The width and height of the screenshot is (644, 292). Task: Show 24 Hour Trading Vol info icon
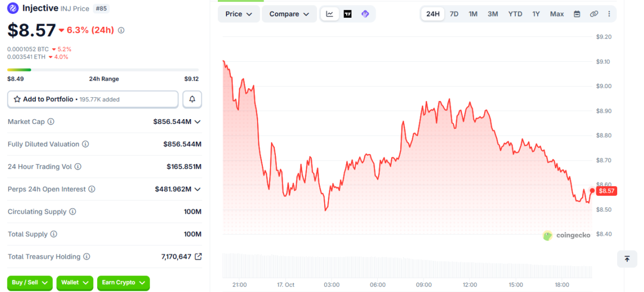tap(78, 167)
